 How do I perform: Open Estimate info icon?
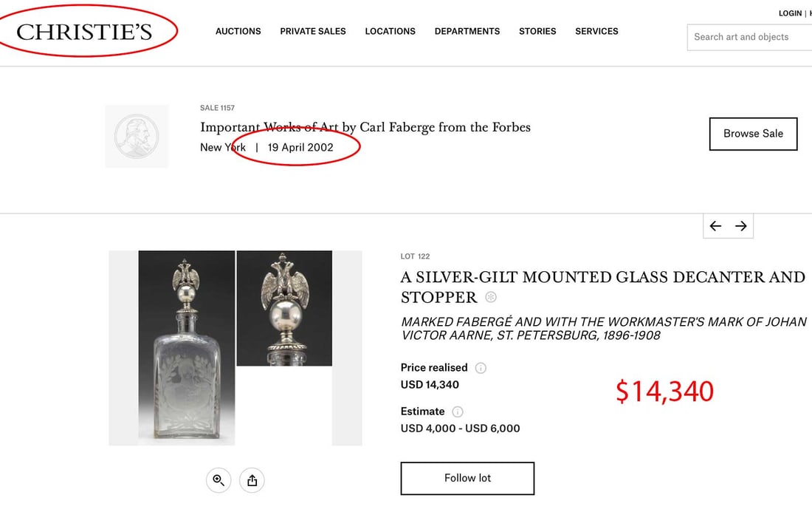click(458, 412)
